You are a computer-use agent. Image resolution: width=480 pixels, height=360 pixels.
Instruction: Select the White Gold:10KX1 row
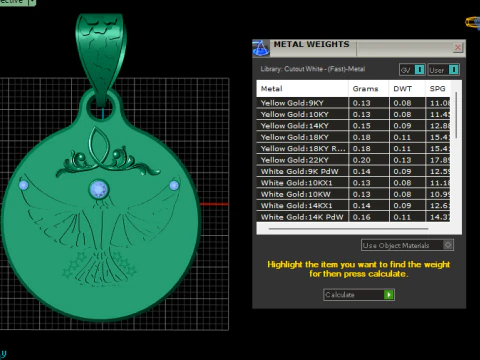353,183
